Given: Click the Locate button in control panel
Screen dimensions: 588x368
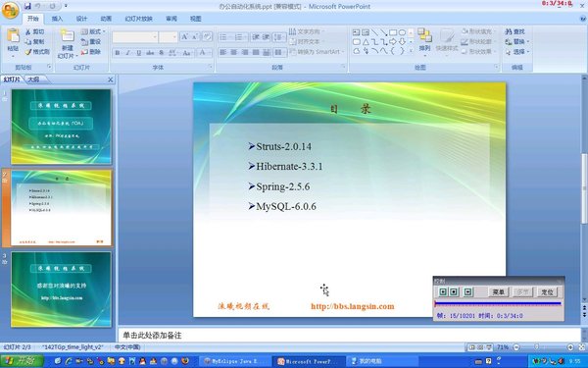Looking at the screenshot, I should point(547,291).
